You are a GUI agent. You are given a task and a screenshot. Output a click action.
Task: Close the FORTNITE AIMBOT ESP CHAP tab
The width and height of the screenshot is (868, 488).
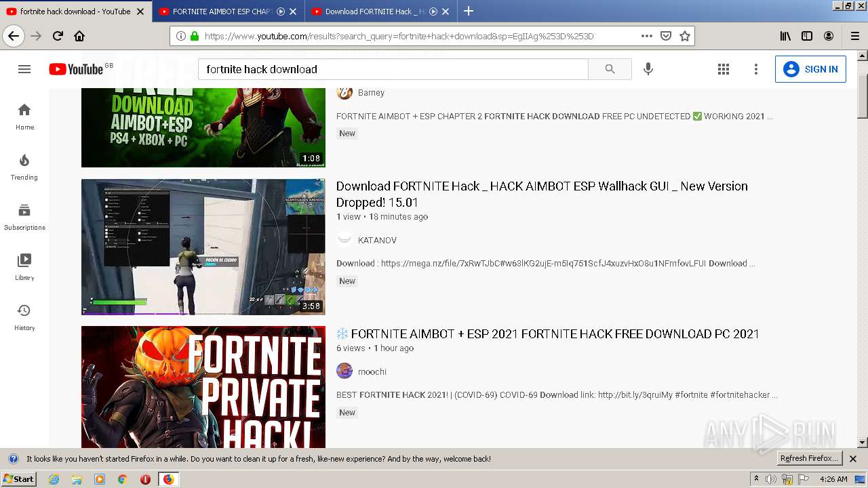[293, 12]
